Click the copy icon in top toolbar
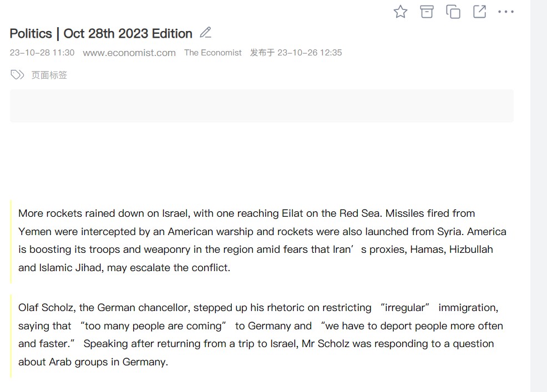This screenshot has width=547, height=392. [x=453, y=12]
